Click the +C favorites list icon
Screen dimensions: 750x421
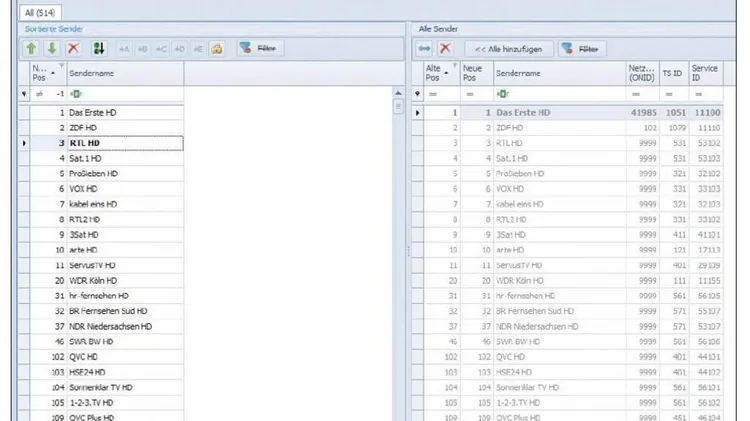click(161, 49)
